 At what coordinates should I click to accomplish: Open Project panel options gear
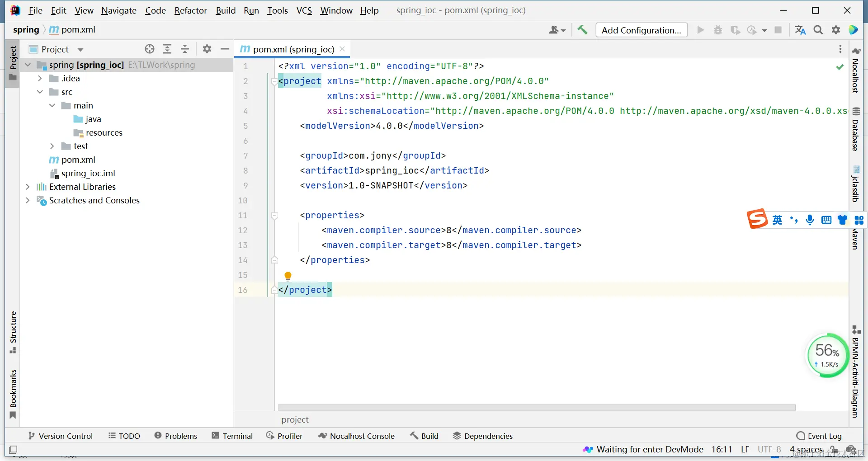tap(207, 49)
